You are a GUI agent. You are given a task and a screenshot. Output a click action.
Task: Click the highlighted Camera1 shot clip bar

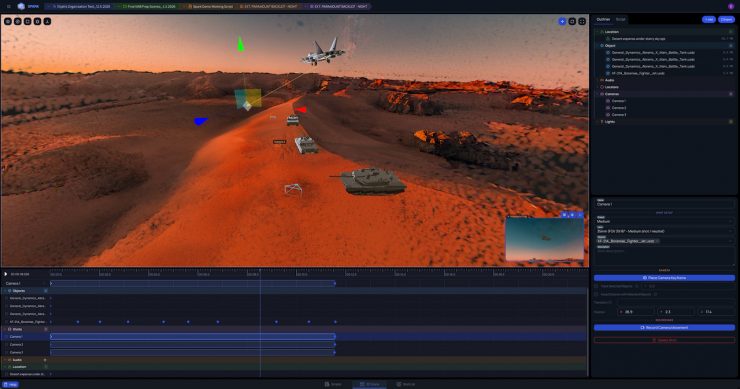coord(193,337)
